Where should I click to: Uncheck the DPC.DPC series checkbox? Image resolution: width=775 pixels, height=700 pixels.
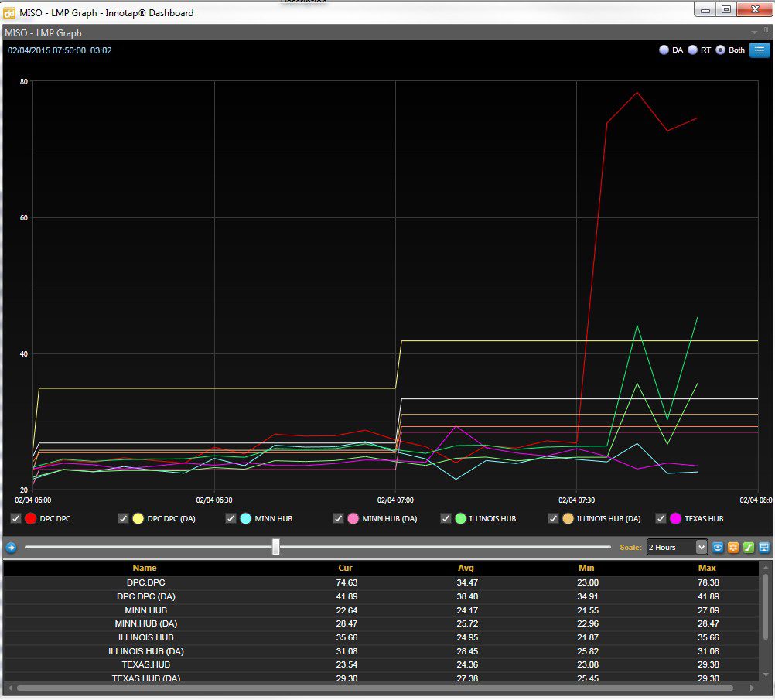[15, 518]
